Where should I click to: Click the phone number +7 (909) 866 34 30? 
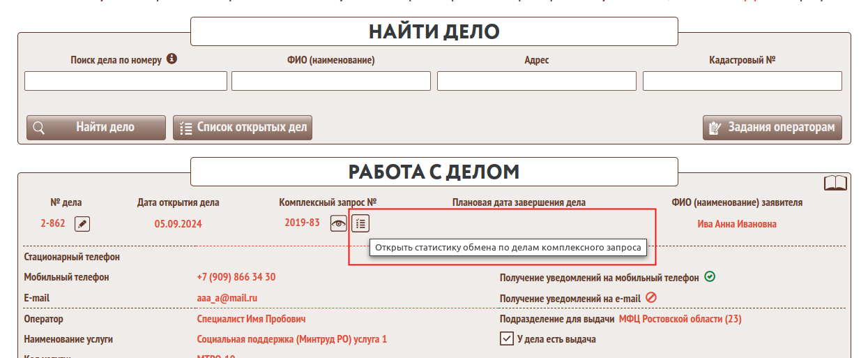point(236,277)
